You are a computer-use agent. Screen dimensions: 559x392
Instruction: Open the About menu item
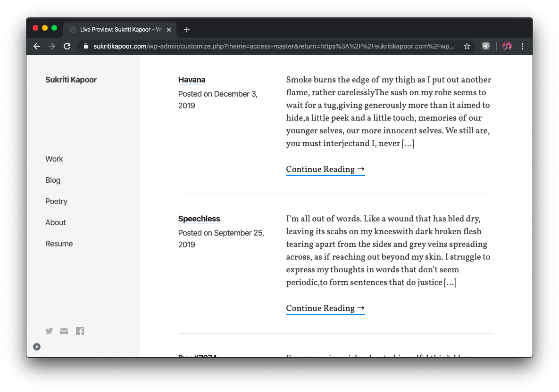[56, 222]
